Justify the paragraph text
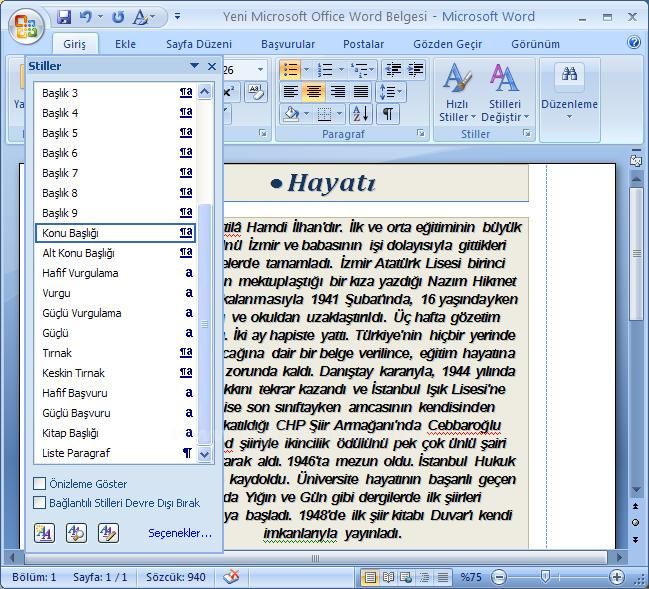The height and width of the screenshot is (589, 649). click(361, 92)
